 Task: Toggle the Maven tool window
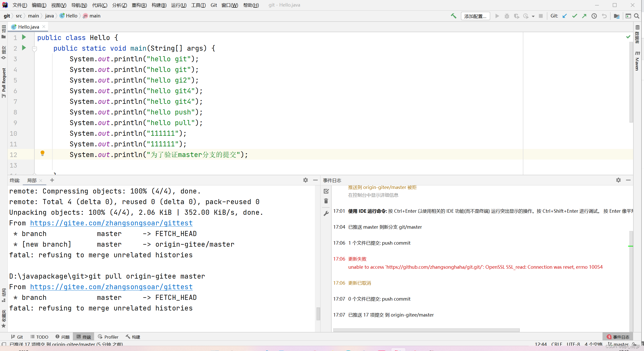[637, 61]
